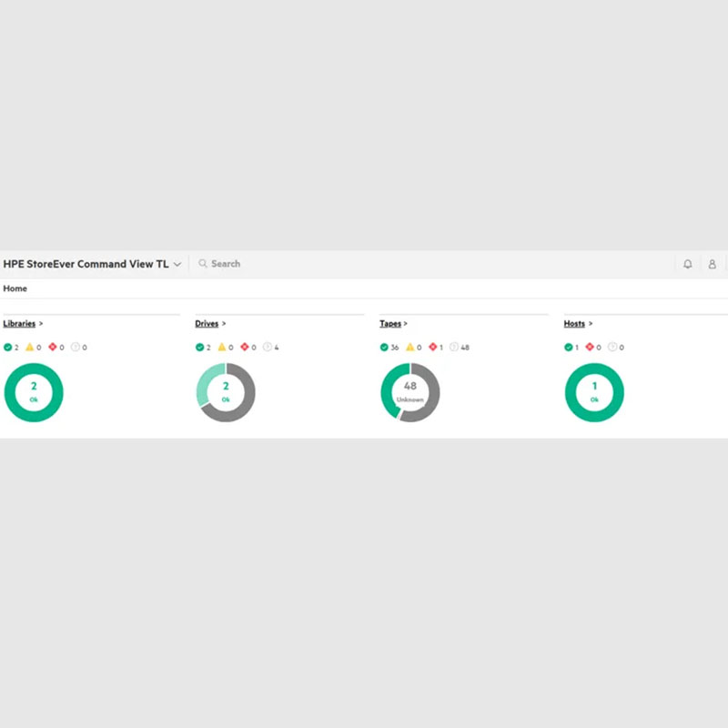Expand the Tapes section chevron
This screenshot has width=728, height=728.
(406, 324)
